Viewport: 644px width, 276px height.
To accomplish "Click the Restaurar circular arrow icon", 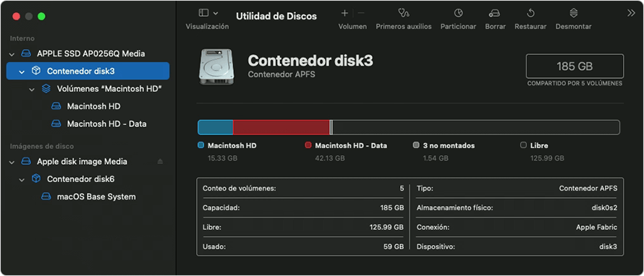I will point(530,13).
